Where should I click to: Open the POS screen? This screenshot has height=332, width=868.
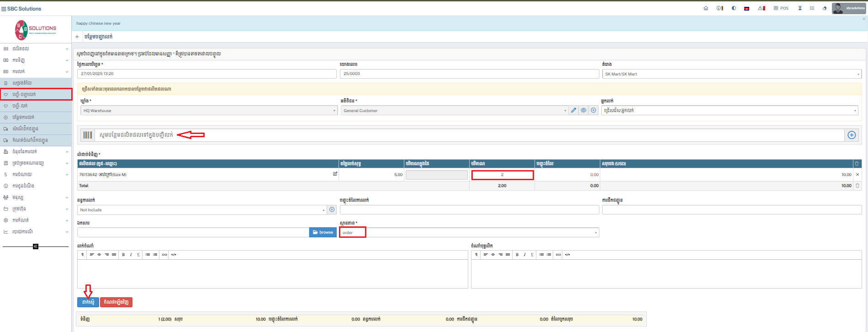[781, 8]
